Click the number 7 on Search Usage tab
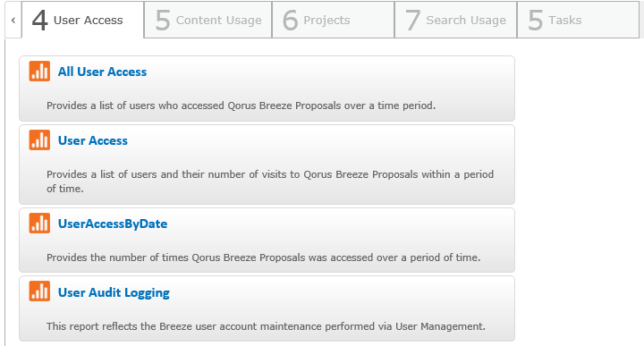Screen dimensions: 644x346 click(412, 20)
